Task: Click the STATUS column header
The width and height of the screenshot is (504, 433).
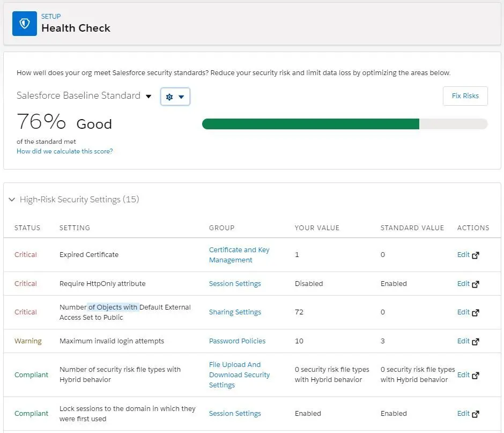Action: (x=27, y=227)
